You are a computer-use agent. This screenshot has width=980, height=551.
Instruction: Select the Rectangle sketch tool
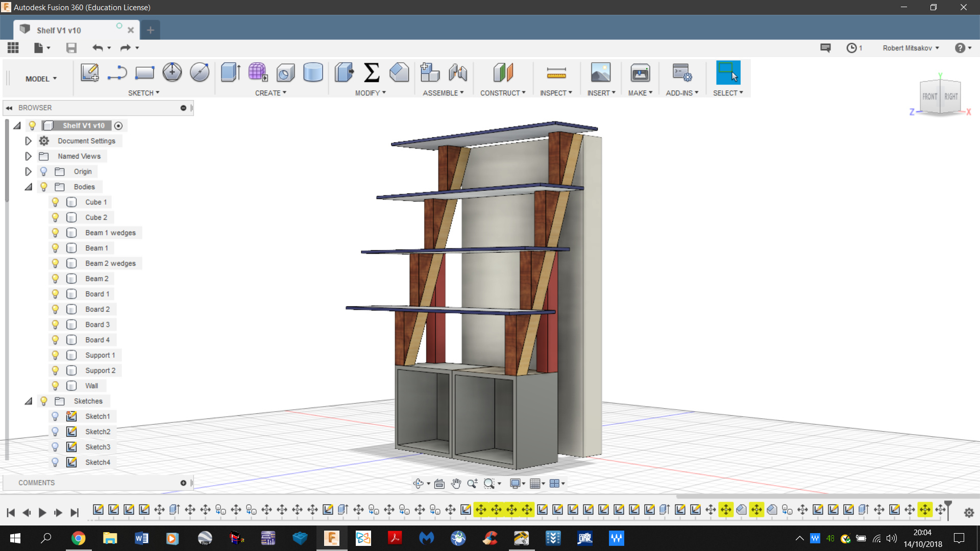(144, 72)
